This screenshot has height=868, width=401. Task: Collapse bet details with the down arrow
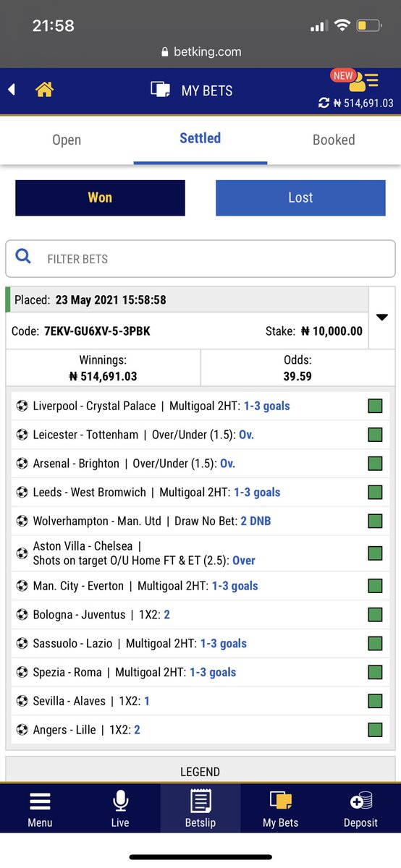click(382, 318)
